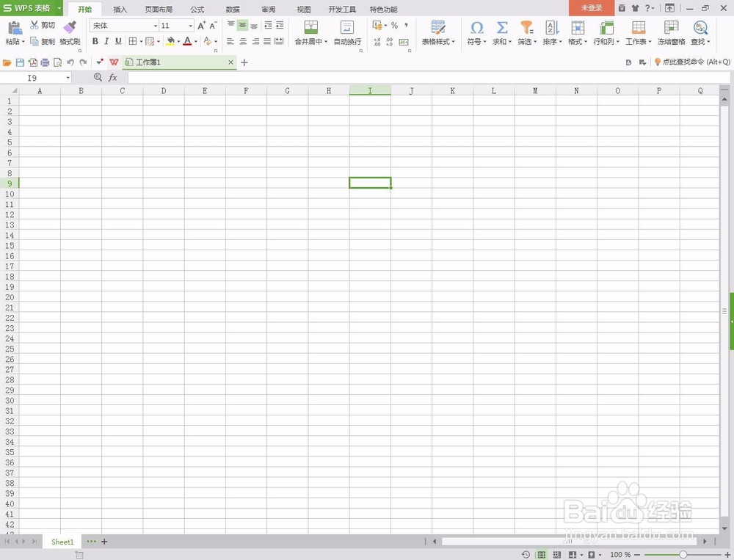
Task: Click Freeze Panes (冻结窗格) icon
Action: click(x=672, y=28)
